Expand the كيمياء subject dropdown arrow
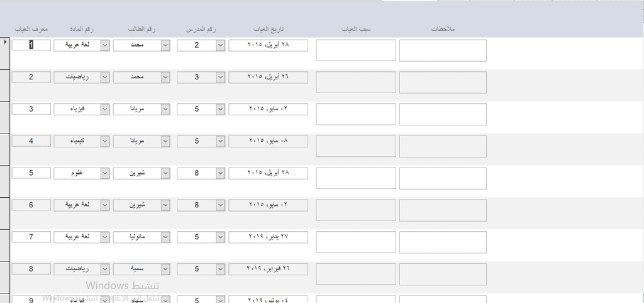The height and width of the screenshot is (303, 644). click(104, 141)
